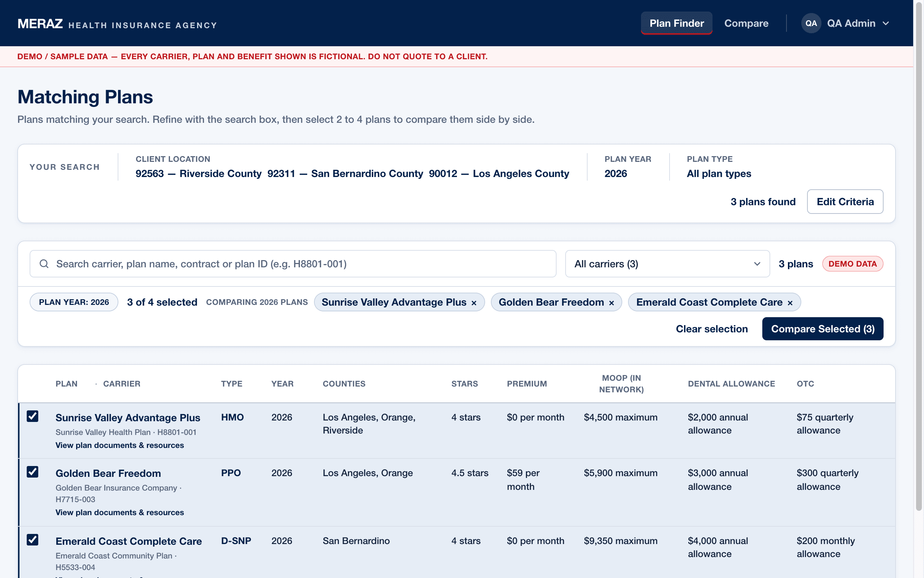This screenshot has height=578, width=924.
Task: Click the QA avatar circle
Action: tap(811, 23)
